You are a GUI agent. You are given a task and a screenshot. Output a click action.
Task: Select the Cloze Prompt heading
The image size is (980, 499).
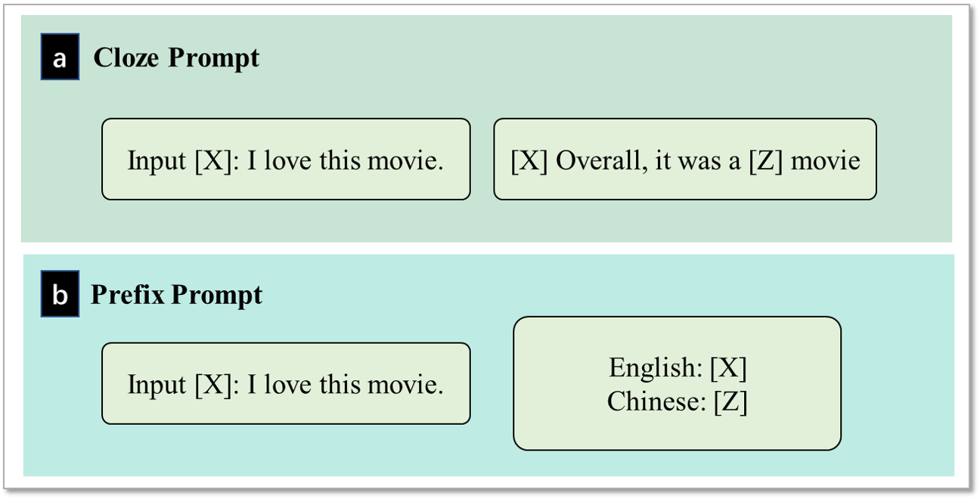(x=176, y=57)
